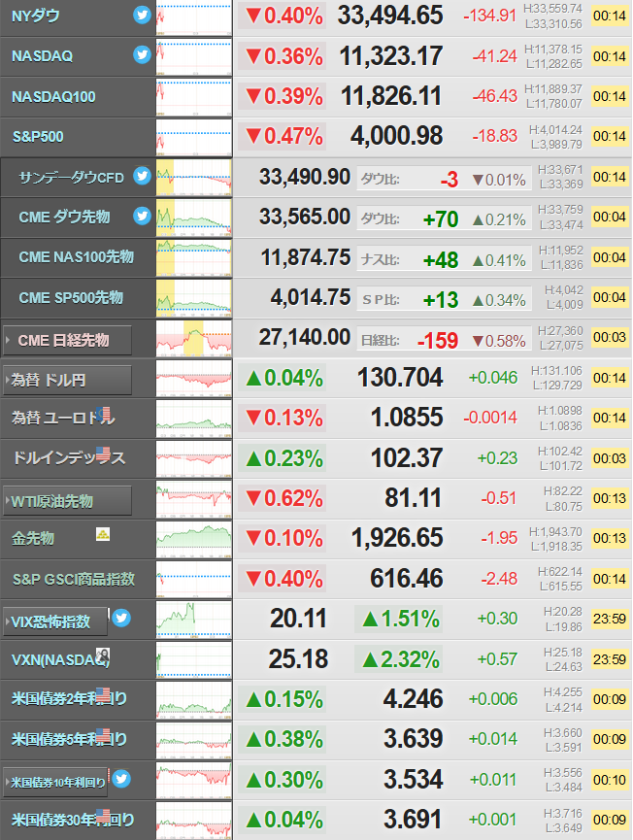Expand the WTI原油先物 button
Image resolution: width=633 pixels, height=840 pixels.
pos(67,501)
